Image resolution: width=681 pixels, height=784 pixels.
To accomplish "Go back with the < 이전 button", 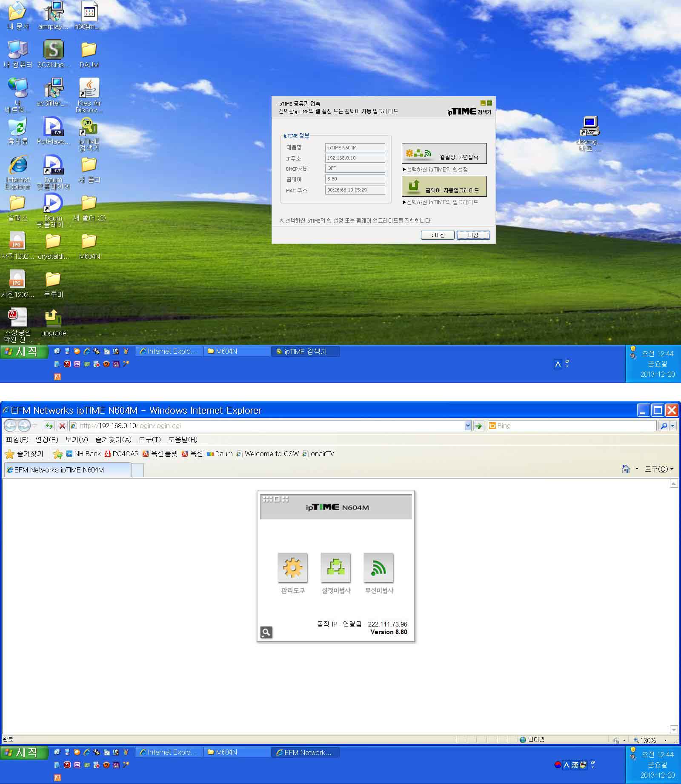I will pos(437,235).
